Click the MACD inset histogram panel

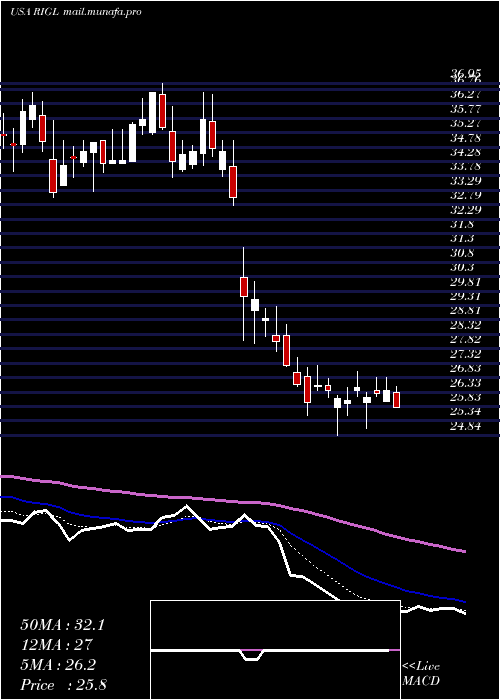275,650
